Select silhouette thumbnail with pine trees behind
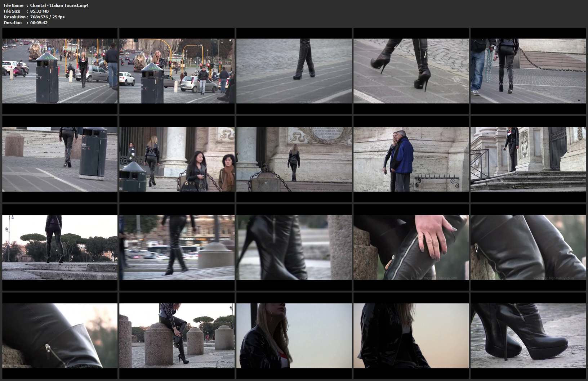Image resolution: width=588 pixels, height=381 pixels. tap(60, 247)
